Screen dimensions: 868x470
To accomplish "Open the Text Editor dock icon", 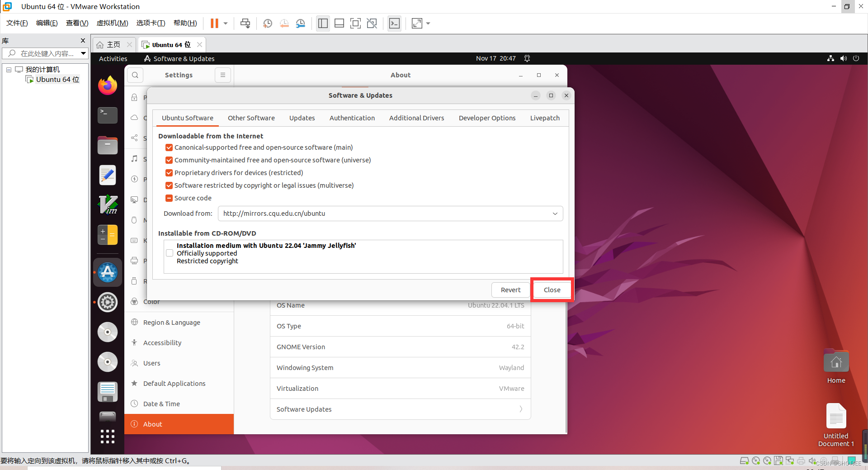I will 108,175.
